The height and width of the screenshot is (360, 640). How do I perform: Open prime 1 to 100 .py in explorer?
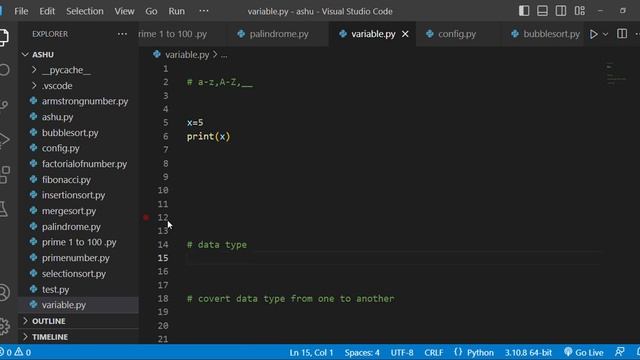click(78, 242)
